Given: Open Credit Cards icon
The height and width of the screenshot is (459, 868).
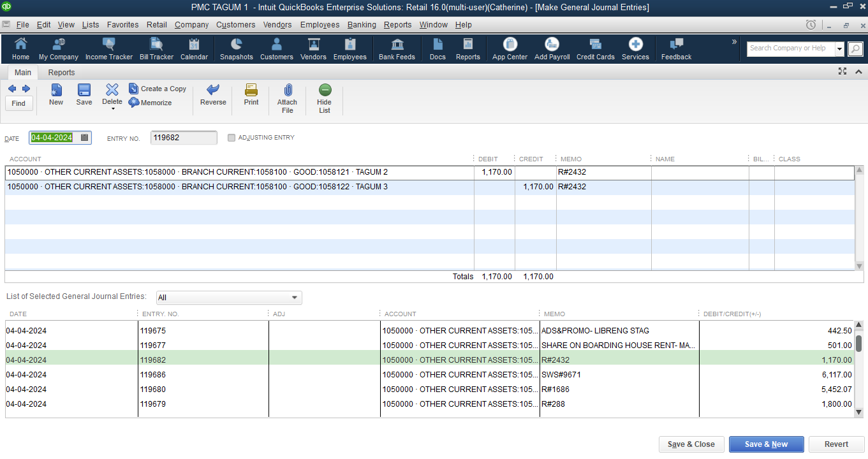Looking at the screenshot, I should [x=596, y=49].
